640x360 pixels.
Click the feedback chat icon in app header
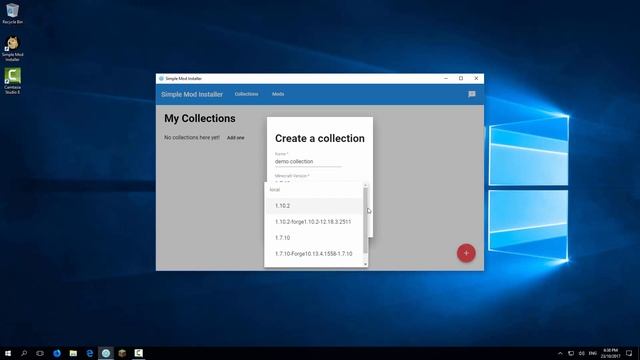pos(471,94)
